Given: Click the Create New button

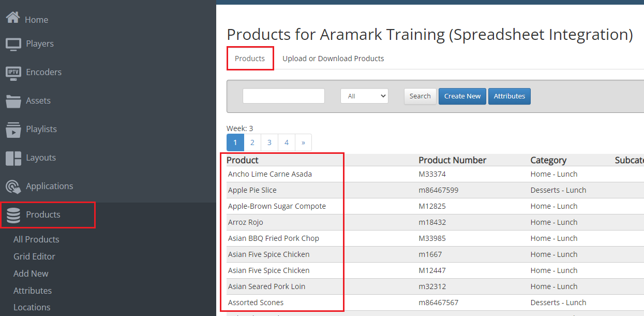Looking at the screenshot, I should click(x=462, y=96).
